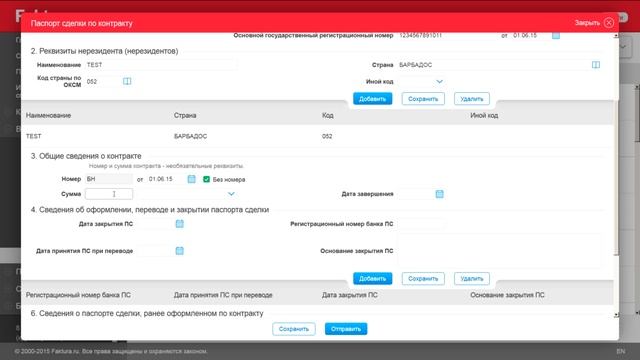Viewport: 640px width, 360px height.
Task: Expand the Иной код dropdown
Action: tap(439, 82)
